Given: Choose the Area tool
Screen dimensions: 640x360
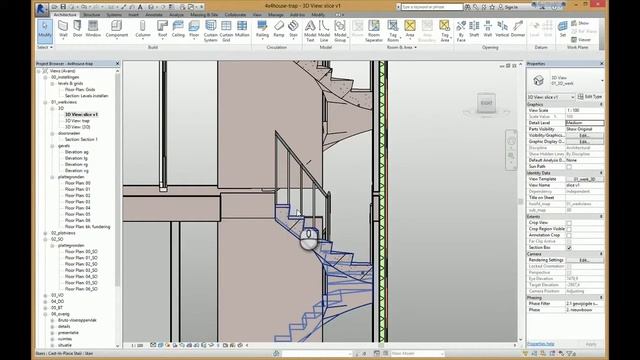Looking at the screenshot, I should [x=410, y=29].
